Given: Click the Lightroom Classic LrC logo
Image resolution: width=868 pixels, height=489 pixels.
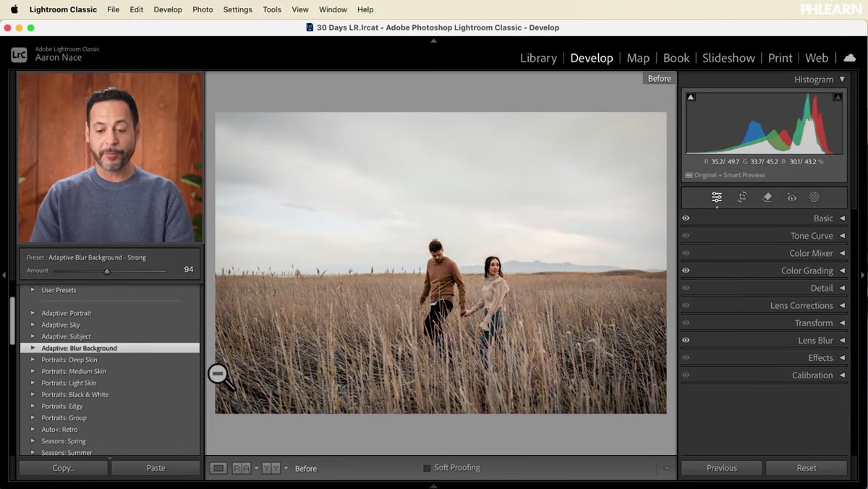Looking at the screenshot, I should [20, 54].
